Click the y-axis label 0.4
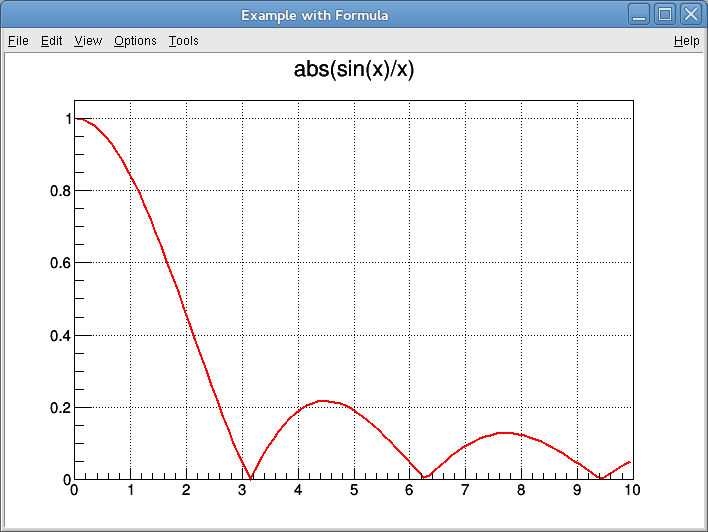 61,336
